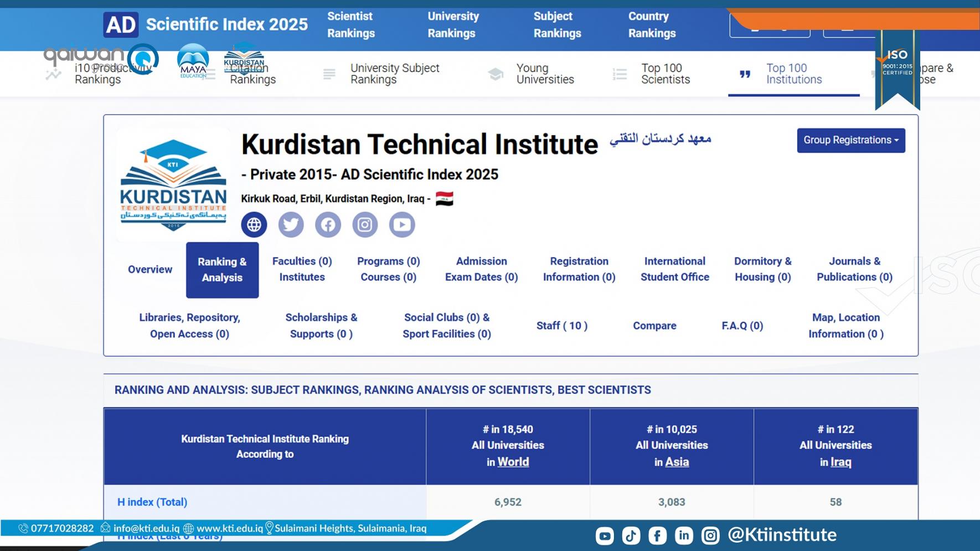Open University Rankings menu
980x551 pixels.
pos(453,25)
